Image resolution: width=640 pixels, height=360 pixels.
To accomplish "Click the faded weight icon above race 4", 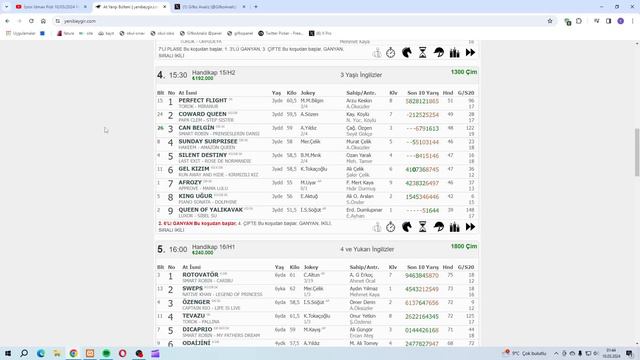I will coord(377,53).
